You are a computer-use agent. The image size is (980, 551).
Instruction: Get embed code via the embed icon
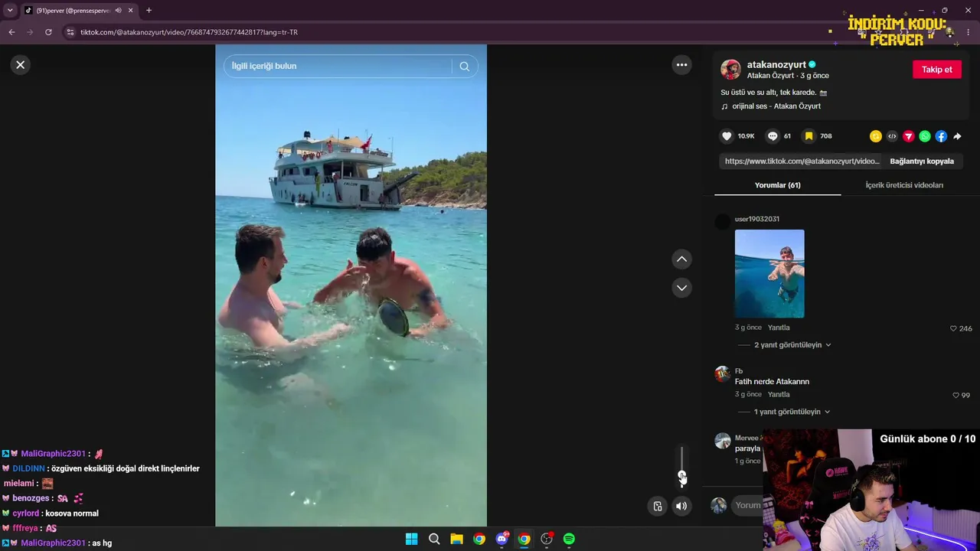(892, 136)
